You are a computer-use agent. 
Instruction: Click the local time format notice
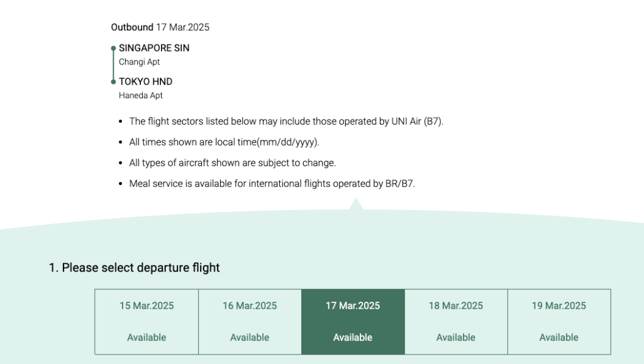[225, 142]
